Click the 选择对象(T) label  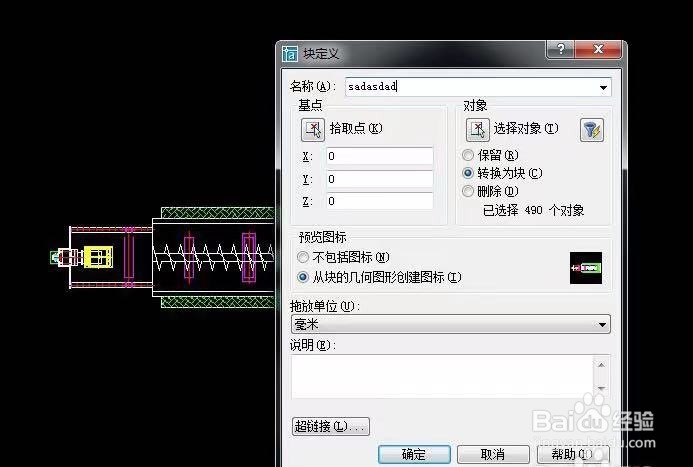pos(526,129)
